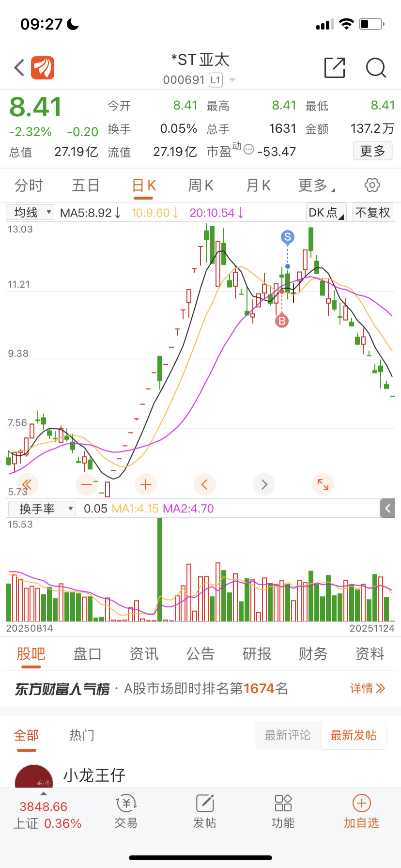The width and height of the screenshot is (401, 868).
Task: Open the DK点 dropdown
Action: (x=326, y=212)
